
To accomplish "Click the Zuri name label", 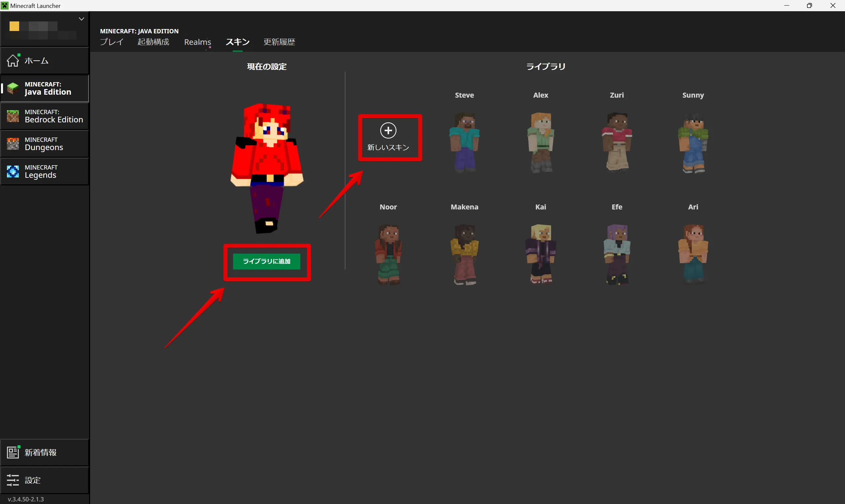I will click(617, 95).
